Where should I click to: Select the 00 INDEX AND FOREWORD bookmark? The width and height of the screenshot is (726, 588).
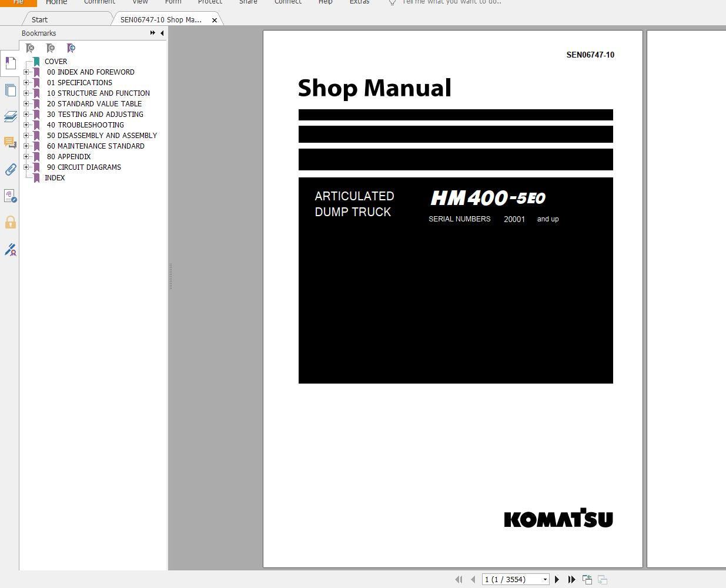(x=91, y=72)
